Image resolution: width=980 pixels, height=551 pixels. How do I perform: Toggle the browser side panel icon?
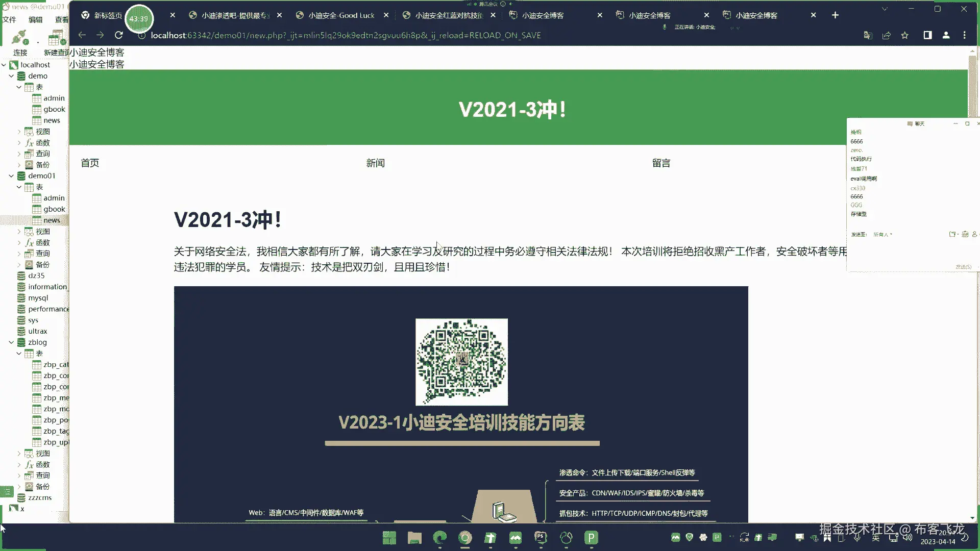[x=927, y=35]
